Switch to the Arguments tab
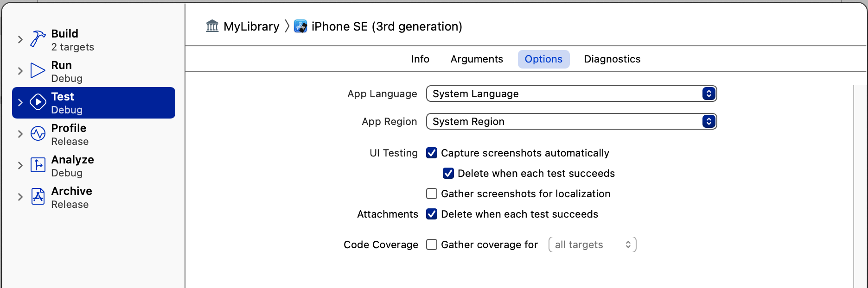The height and width of the screenshot is (288, 868). (x=477, y=59)
